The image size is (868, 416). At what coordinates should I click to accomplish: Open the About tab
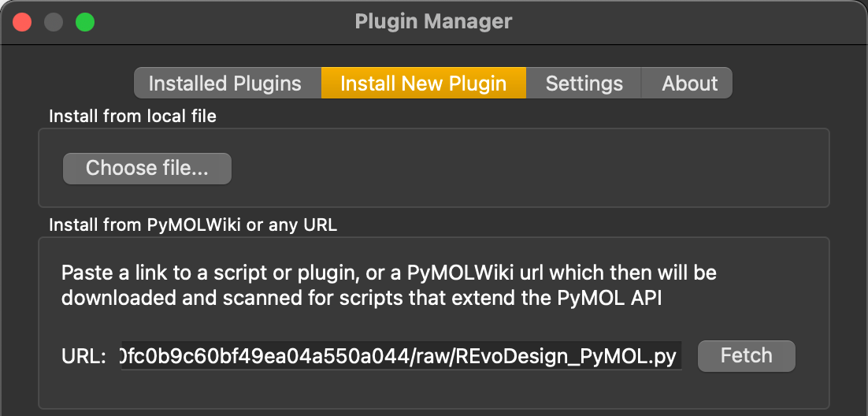point(687,83)
